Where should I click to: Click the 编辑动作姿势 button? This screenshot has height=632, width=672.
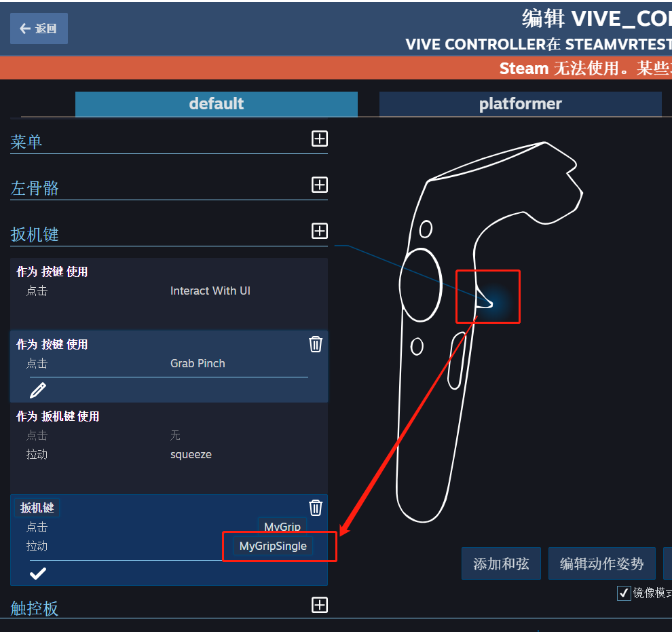601,563
